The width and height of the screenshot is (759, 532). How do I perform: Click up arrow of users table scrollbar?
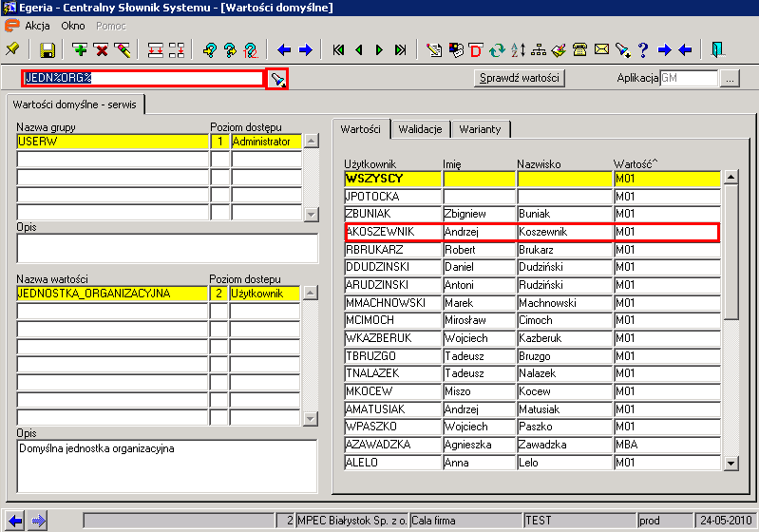pyautogui.click(x=731, y=177)
